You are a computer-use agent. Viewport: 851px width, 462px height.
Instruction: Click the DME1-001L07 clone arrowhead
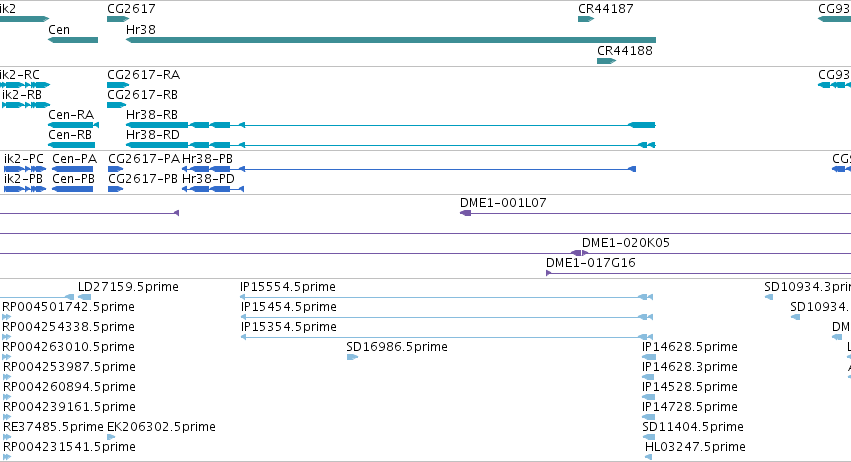[x=465, y=213]
